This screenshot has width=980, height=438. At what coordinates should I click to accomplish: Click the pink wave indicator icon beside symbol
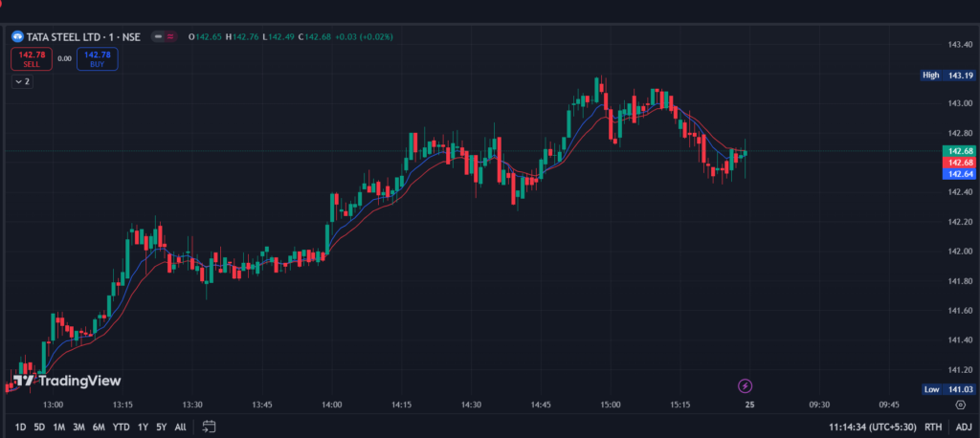170,36
